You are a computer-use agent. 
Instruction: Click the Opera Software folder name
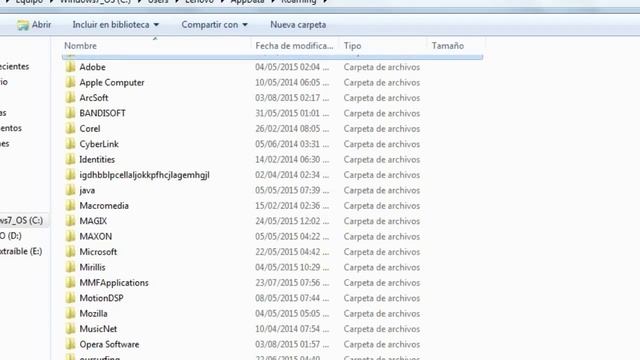(109, 344)
